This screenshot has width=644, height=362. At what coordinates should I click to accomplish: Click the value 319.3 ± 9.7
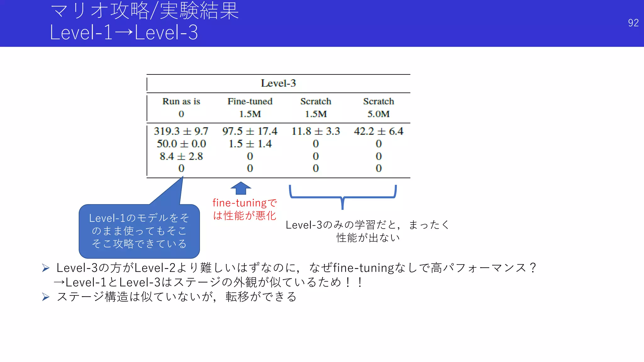pos(181,131)
